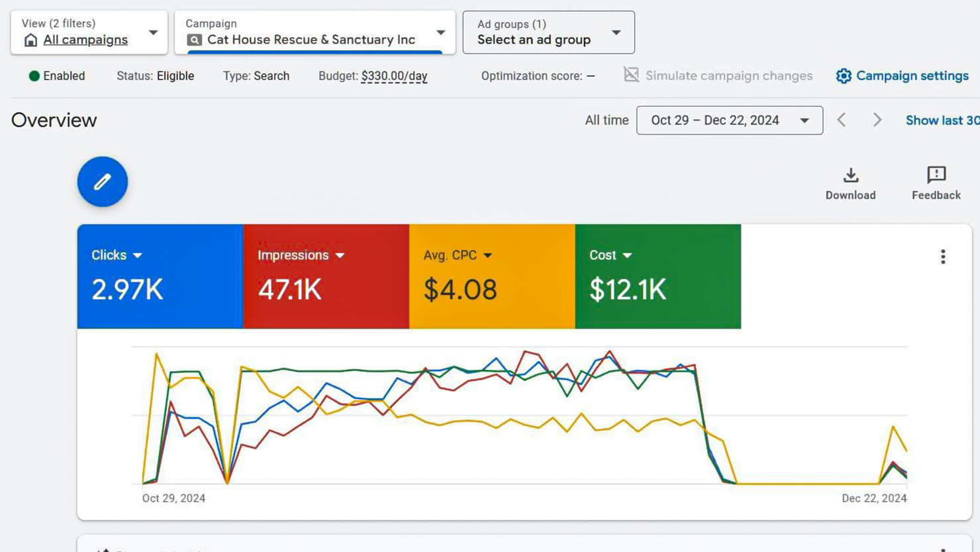The image size is (980, 552).
Task: Go to previous date range arrow
Action: 841,120
